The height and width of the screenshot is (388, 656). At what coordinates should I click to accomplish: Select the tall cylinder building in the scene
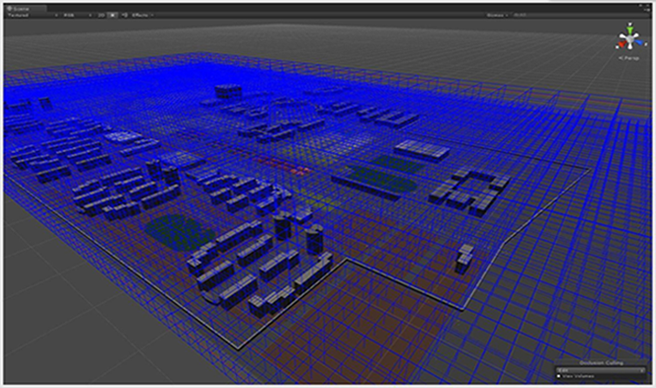pos(314,239)
